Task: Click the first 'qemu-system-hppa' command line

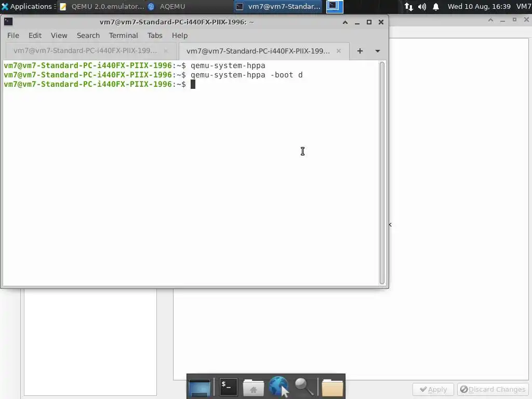Action: pos(228,65)
